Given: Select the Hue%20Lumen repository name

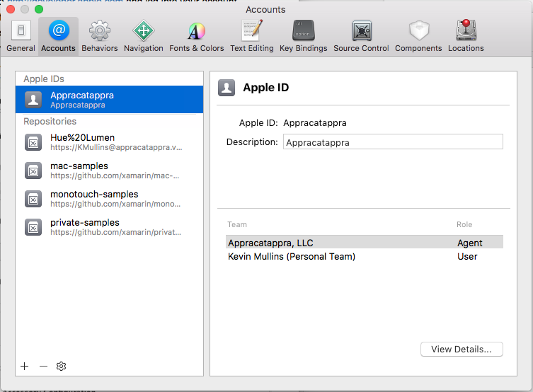Looking at the screenshot, I should [83, 137].
